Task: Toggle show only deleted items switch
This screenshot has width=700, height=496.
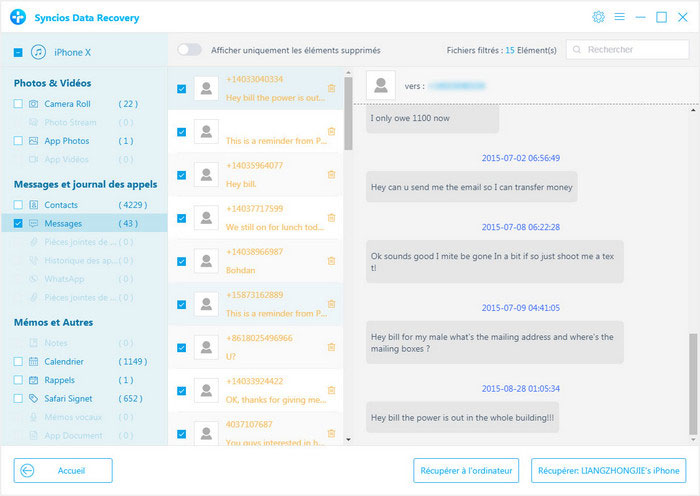Action: pyautogui.click(x=189, y=50)
